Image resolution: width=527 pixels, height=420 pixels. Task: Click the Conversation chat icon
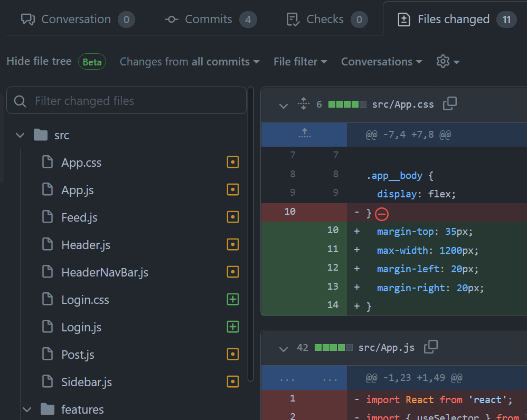pos(28,20)
